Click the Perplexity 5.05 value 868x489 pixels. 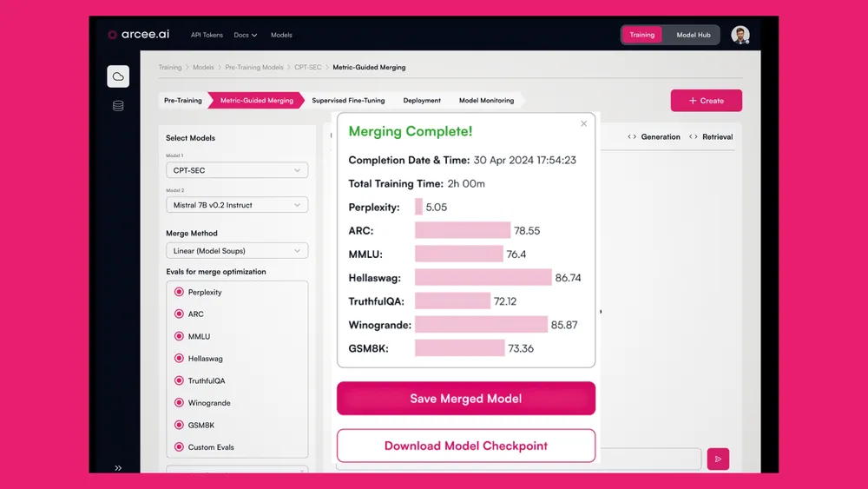437,207
